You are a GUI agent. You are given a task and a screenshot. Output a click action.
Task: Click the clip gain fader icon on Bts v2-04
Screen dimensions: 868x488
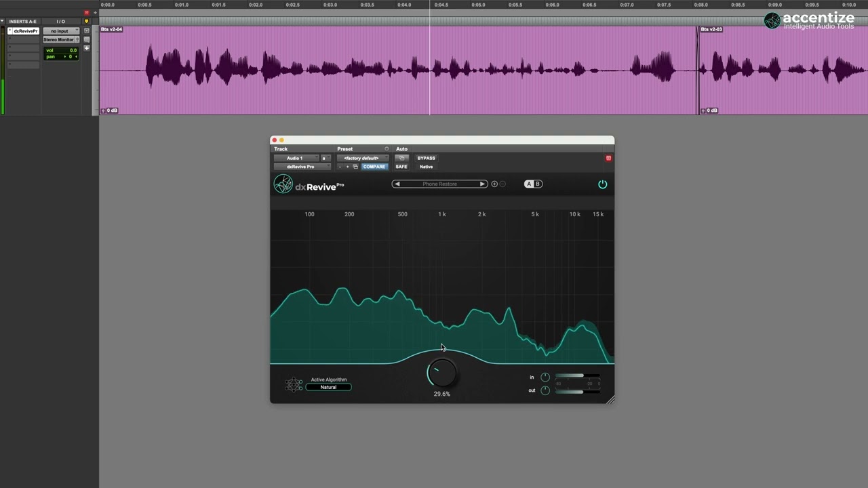(103, 110)
